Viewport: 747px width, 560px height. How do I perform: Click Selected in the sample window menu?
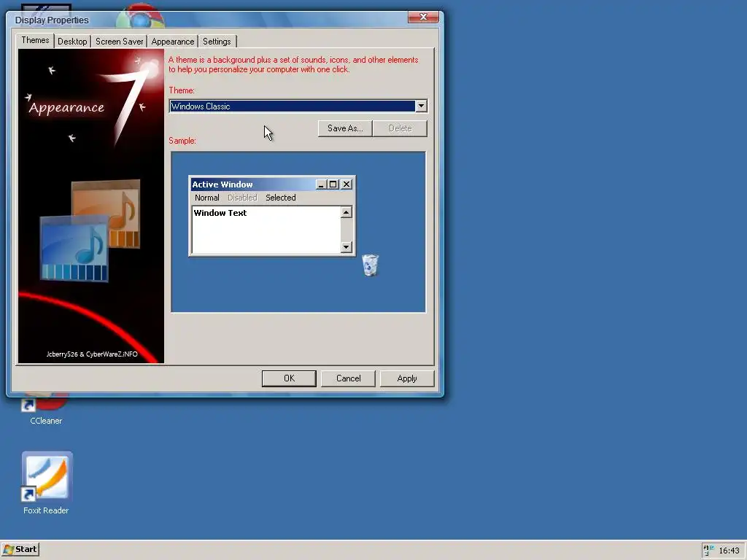click(x=281, y=198)
